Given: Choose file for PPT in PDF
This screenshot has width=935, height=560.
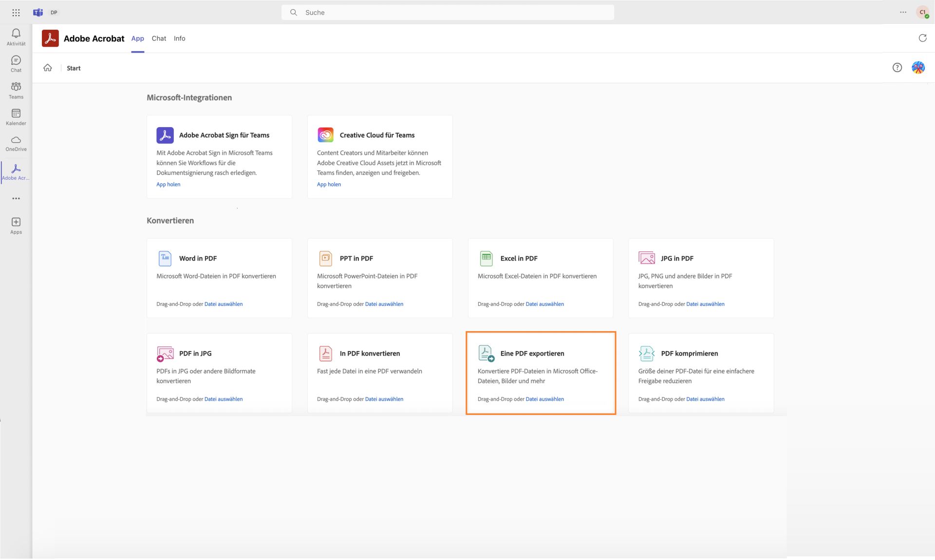Looking at the screenshot, I should (384, 304).
